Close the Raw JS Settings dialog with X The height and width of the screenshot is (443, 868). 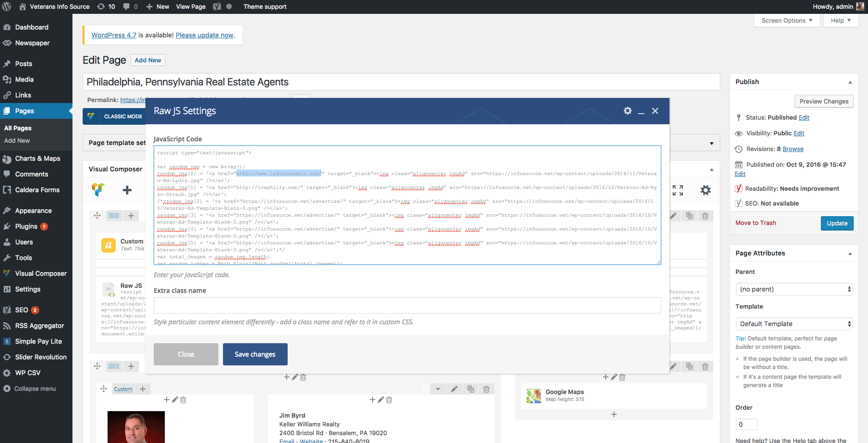coord(655,111)
